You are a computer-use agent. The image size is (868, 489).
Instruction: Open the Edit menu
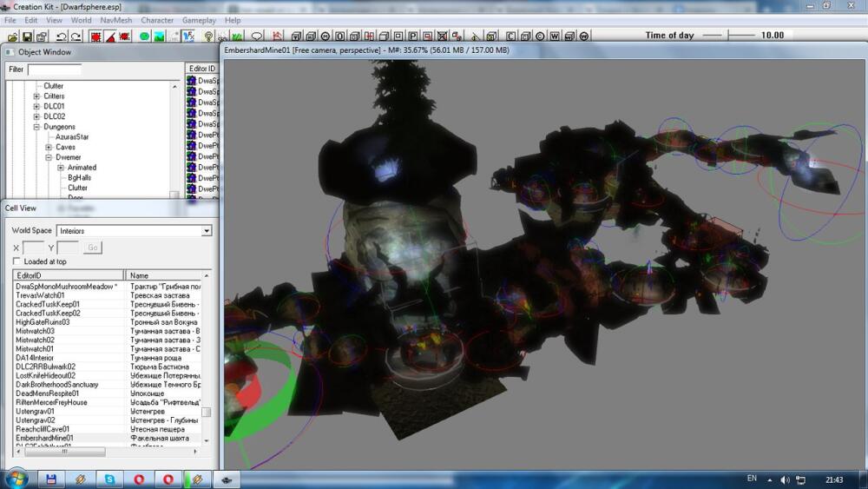pyautogui.click(x=31, y=20)
